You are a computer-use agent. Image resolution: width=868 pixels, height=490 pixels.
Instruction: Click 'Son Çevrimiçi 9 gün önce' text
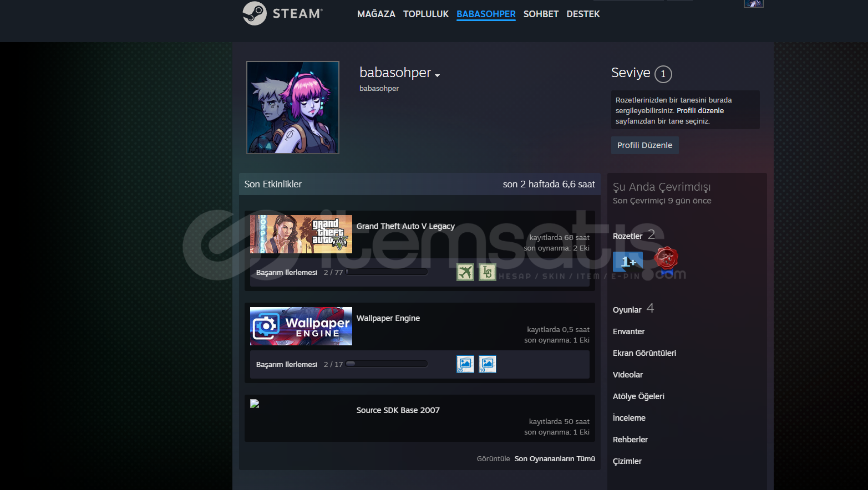[662, 201]
